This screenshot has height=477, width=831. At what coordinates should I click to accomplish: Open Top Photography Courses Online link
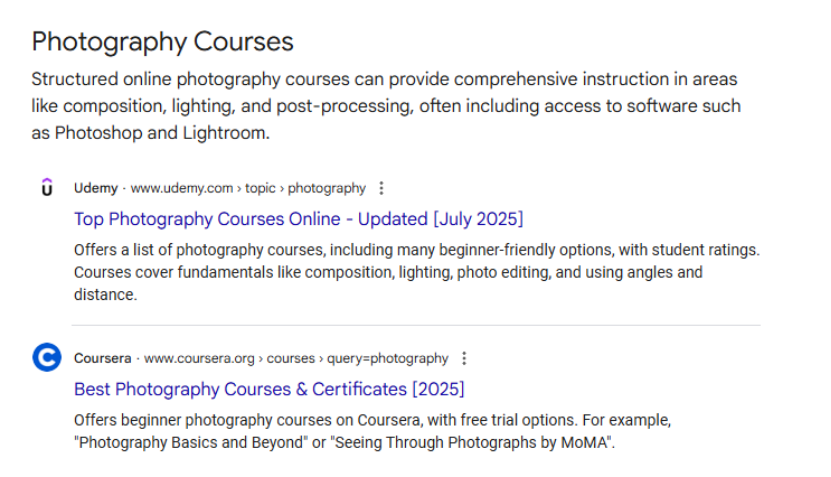click(x=298, y=219)
